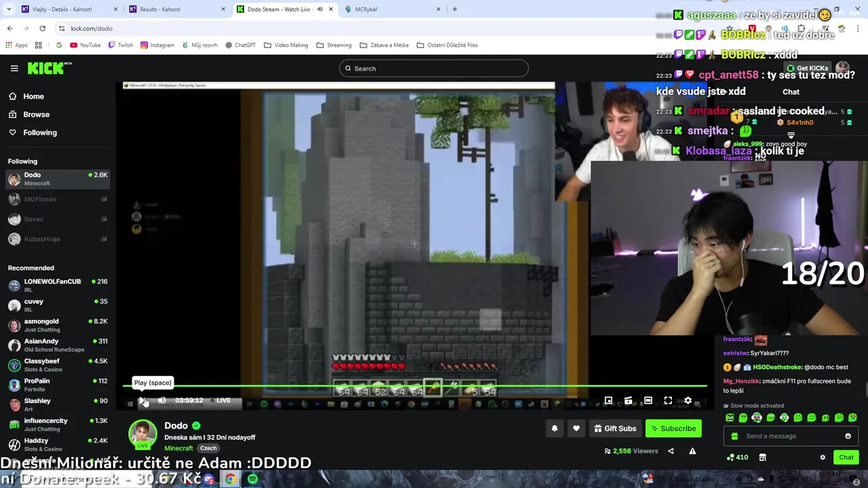Click the Gift Subs button
The width and height of the screenshot is (868, 488).
point(615,428)
